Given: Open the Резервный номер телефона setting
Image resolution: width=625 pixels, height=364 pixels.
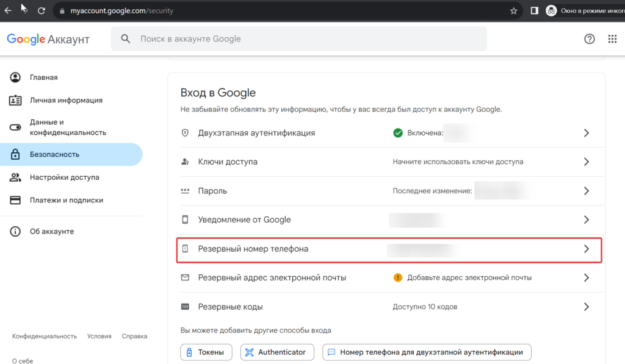Looking at the screenshot, I should pos(389,250).
